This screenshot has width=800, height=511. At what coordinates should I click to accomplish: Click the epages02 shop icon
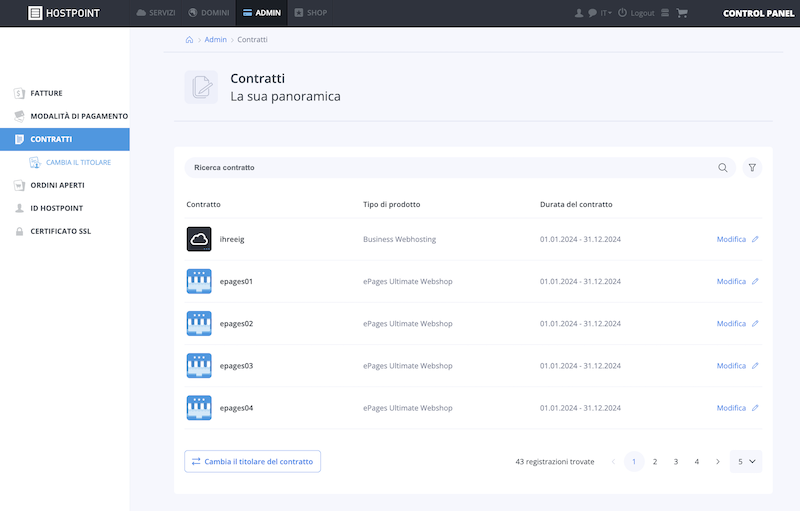(x=199, y=324)
